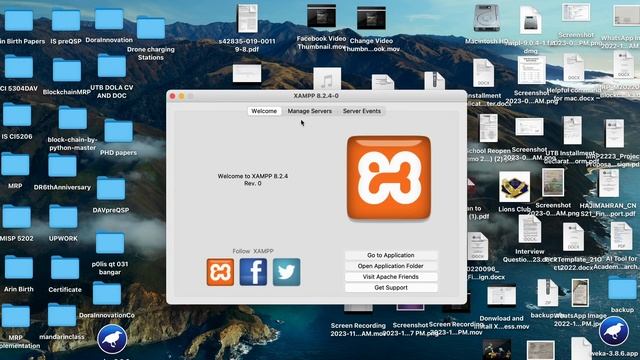640x360 pixels.
Task: Select the s42835-019-0011 pdf file
Action: 247,18
